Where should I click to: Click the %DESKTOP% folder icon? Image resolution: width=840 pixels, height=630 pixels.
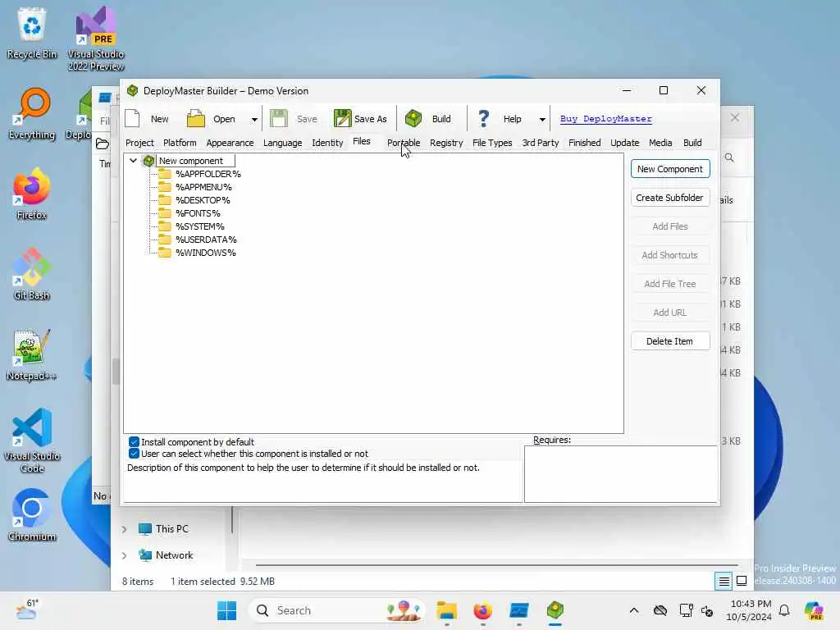(x=164, y=200)
